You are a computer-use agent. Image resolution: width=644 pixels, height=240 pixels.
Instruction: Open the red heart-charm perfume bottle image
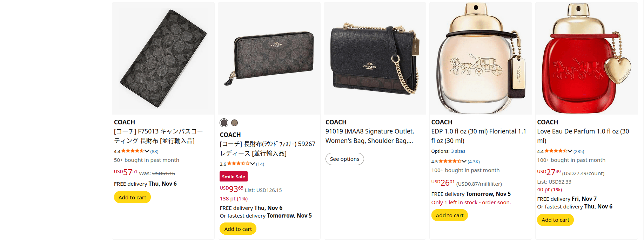[586, 59]
